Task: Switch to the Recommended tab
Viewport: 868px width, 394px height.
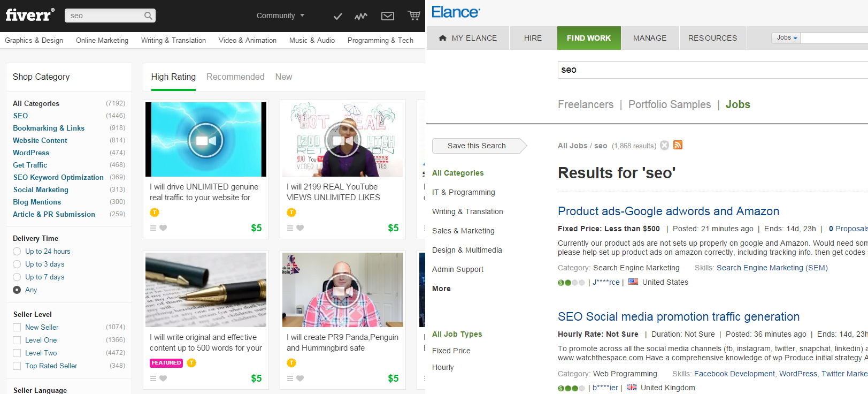Action: pyautogui.click(x=235, y=77)
